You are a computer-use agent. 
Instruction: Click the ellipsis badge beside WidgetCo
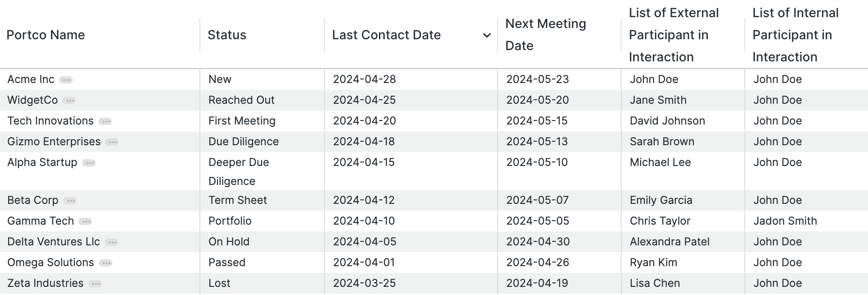pyautogui.click(x=69, y=101)
